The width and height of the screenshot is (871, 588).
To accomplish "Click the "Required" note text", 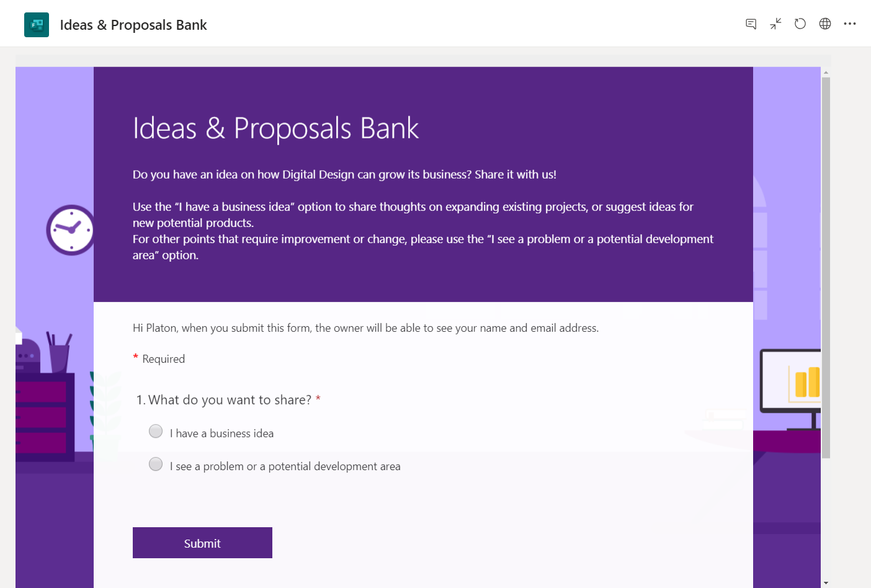I will point(163,359).
